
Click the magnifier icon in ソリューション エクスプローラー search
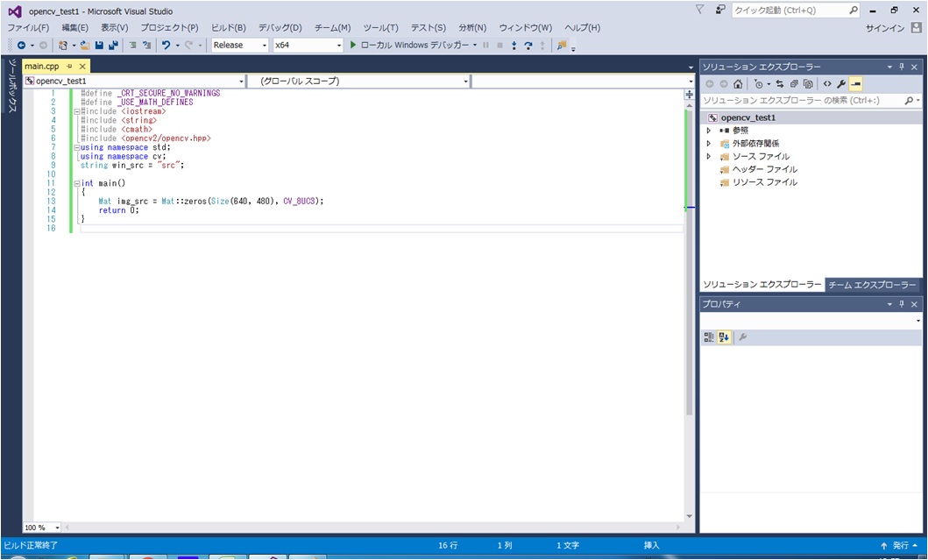909,101
